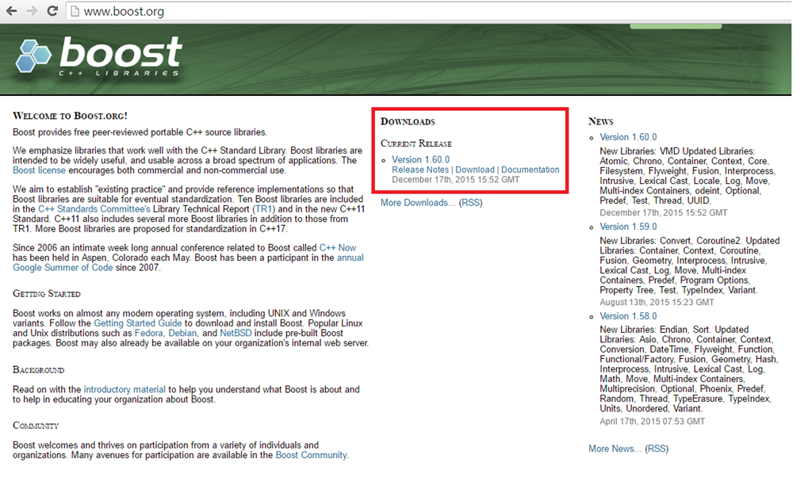Click the 'Background' section heading

(x=38, y=370)
